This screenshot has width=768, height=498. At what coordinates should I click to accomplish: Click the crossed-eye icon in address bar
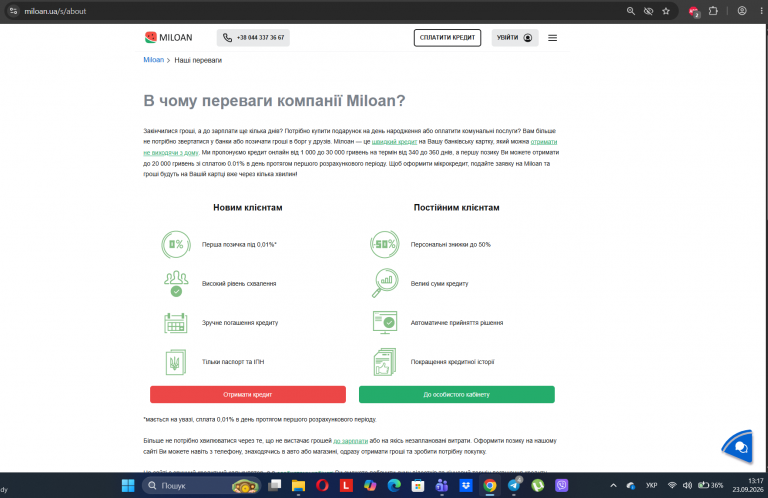pyautogui.click(x=648, y=11)
